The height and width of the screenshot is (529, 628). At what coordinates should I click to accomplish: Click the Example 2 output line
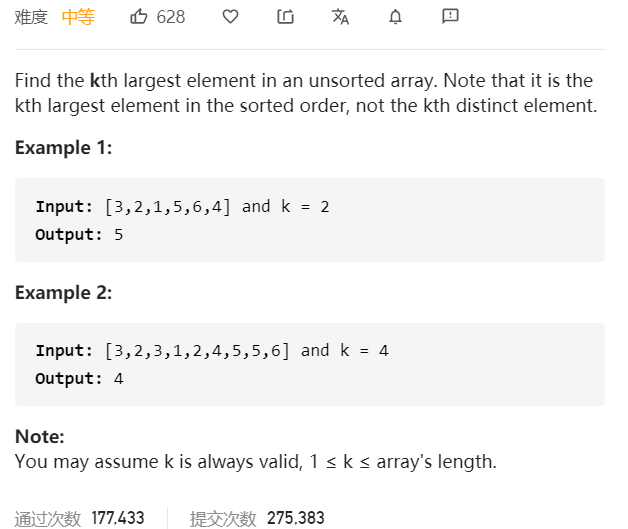[79, 379]
